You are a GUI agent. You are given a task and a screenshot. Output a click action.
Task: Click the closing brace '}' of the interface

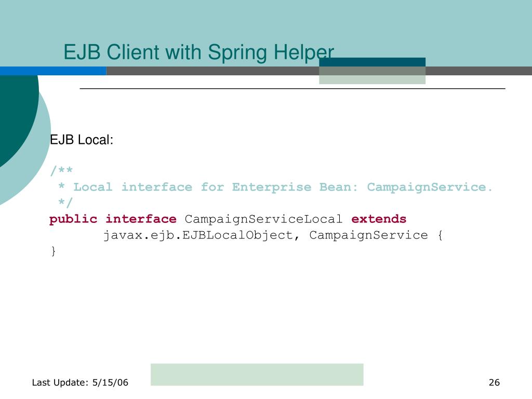pyautogui.click(x=54, y=251)
